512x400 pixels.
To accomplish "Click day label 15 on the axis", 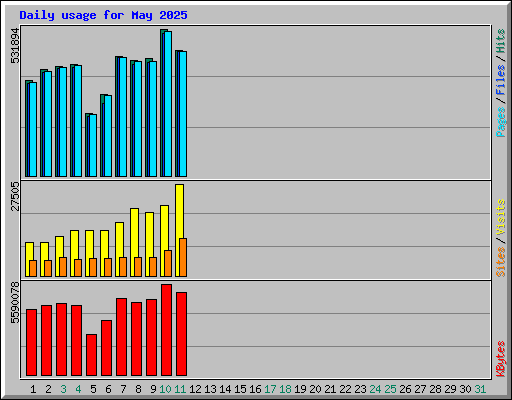I will tap(240, 389).
